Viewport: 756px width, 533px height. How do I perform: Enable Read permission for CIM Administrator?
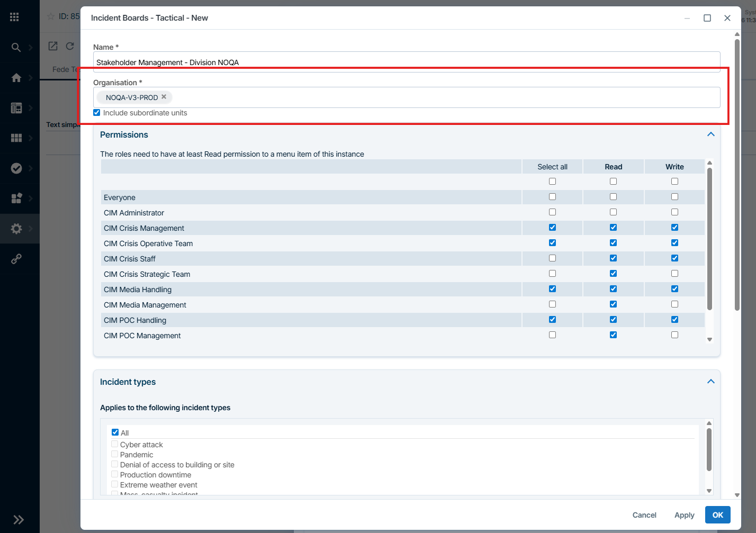(x=613, y=212)
